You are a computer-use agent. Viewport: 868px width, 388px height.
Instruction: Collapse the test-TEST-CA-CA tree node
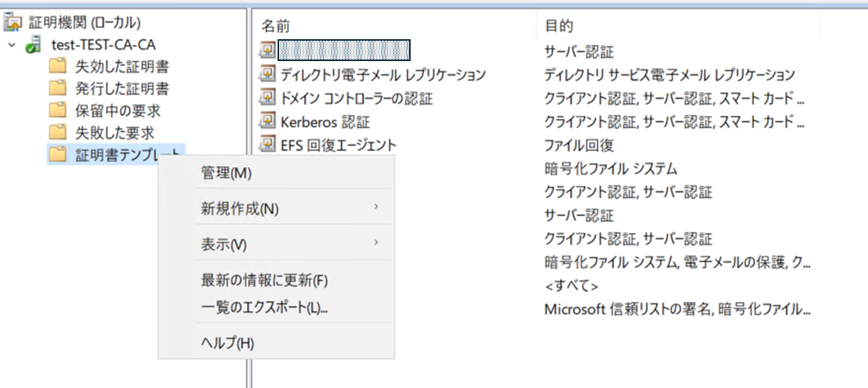[12, 45]
